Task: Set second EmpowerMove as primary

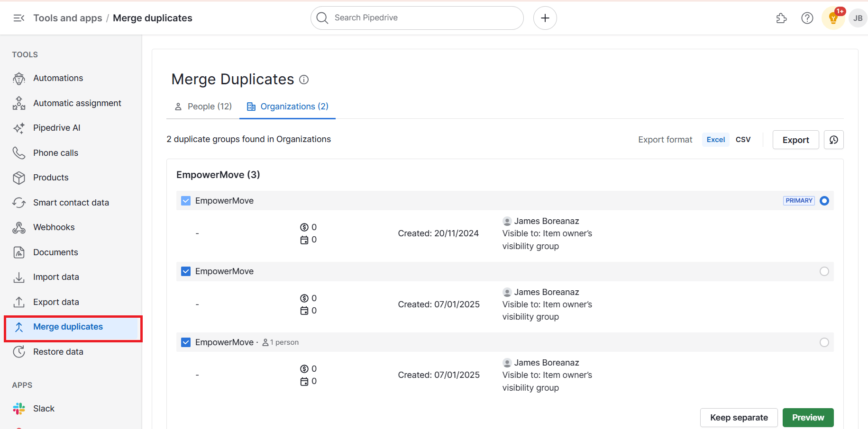Action: tap(824, 271)
